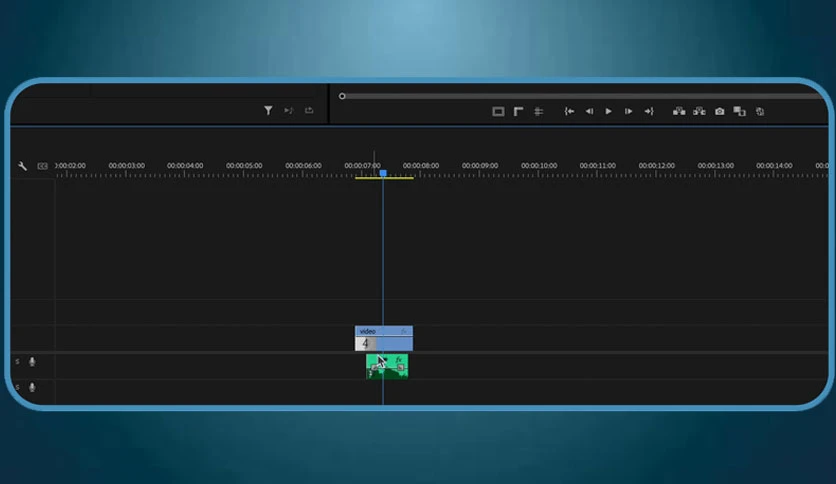Viewport: 836px width, 484px height.
Task: Click the "4" thumbnail on the video clip
Action: [x=365, y=344]
